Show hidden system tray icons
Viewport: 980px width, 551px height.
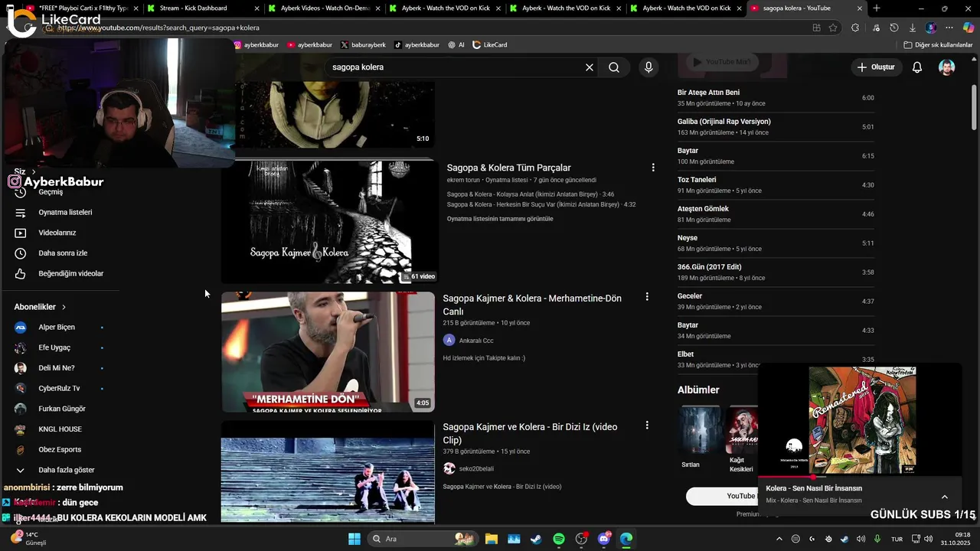point(778,539)
